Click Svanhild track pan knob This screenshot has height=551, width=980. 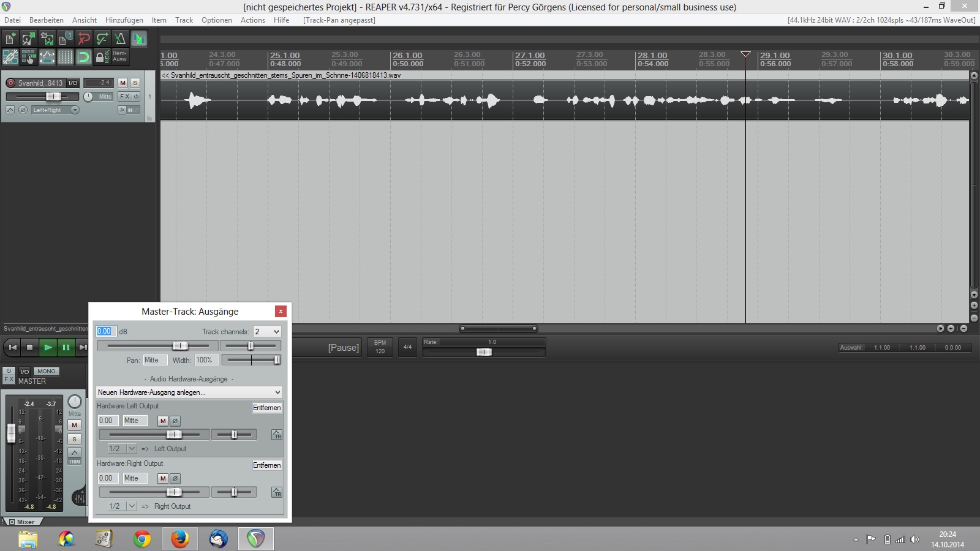click(x=88, y=97)
